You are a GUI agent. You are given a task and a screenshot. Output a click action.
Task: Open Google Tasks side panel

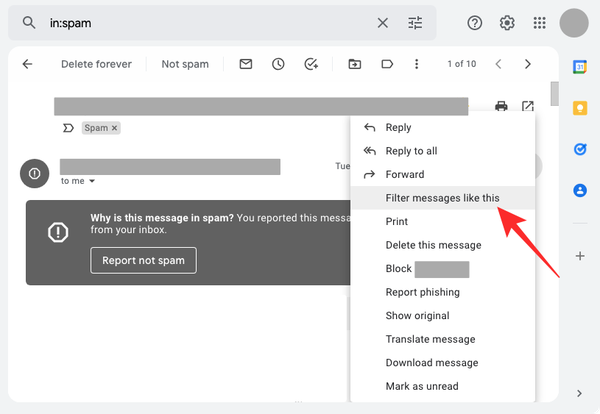580,149
